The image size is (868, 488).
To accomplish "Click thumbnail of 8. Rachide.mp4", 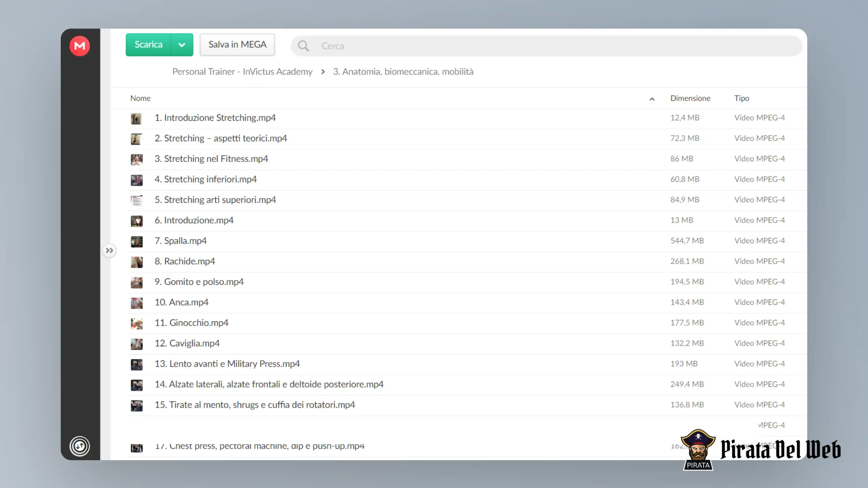I will [x=136, y=262].
